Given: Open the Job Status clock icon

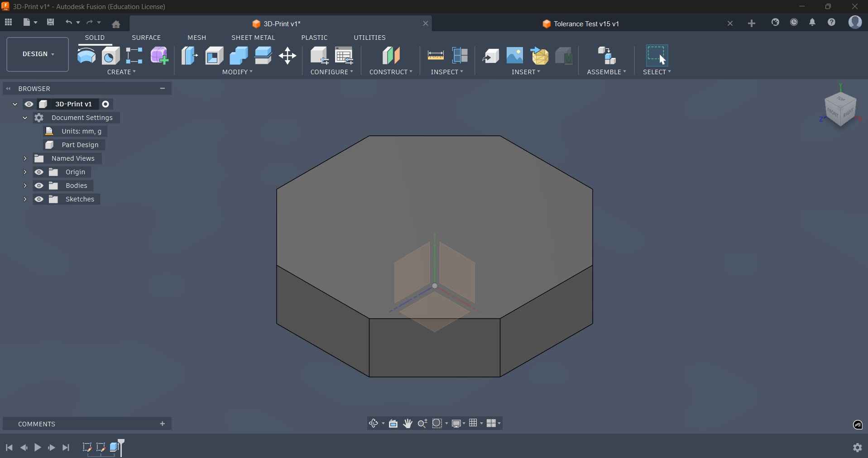Looking at the screenshot, I should pos(794,22).
